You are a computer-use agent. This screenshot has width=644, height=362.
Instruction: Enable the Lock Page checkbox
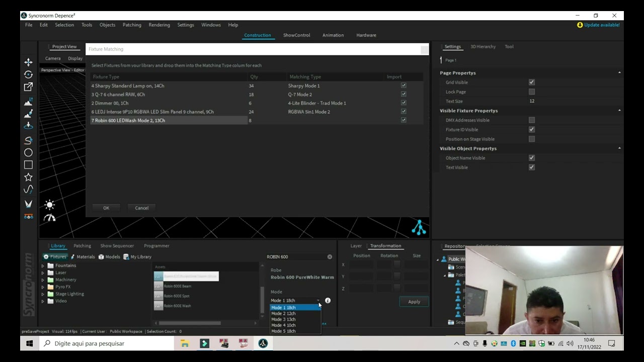[x=532, y=92]
